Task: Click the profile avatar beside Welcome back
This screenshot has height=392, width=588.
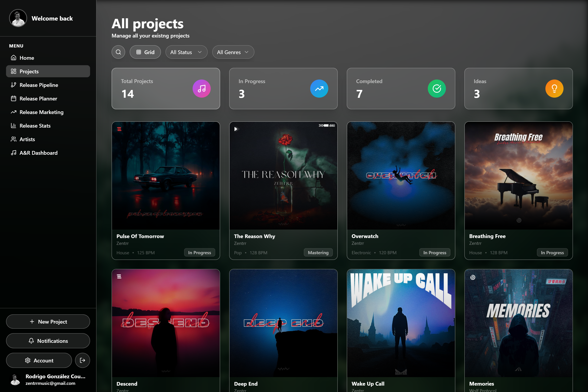Action: click(18, 18)
